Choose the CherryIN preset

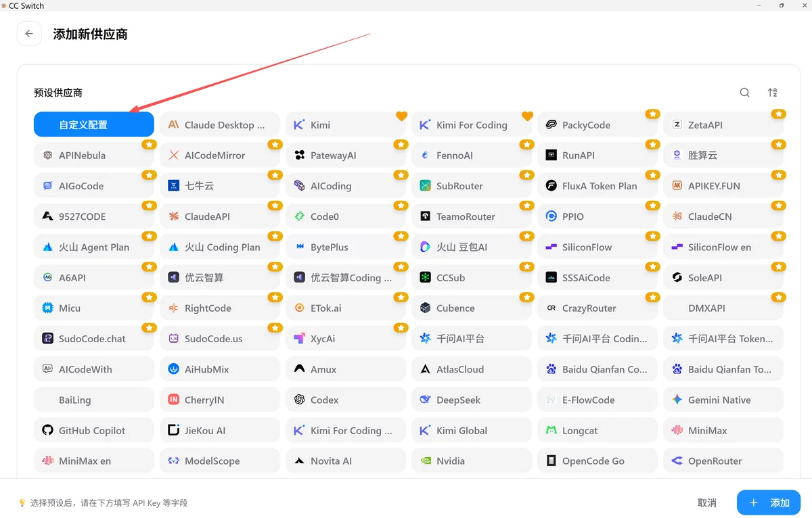[220, 400]
